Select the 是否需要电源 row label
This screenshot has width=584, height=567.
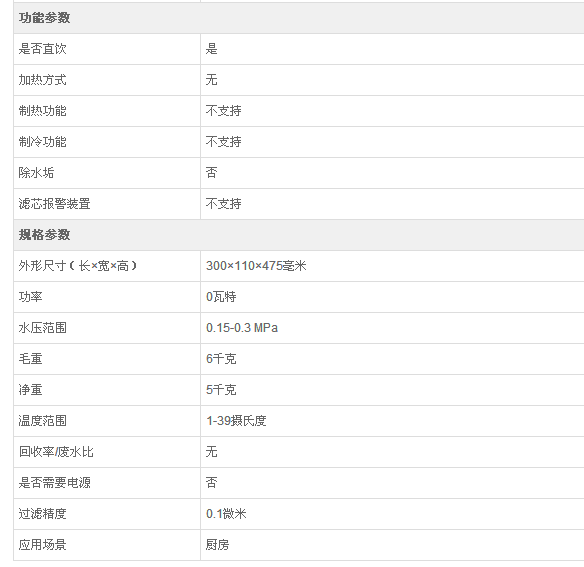pyautogui.click(x=54, y=483)
